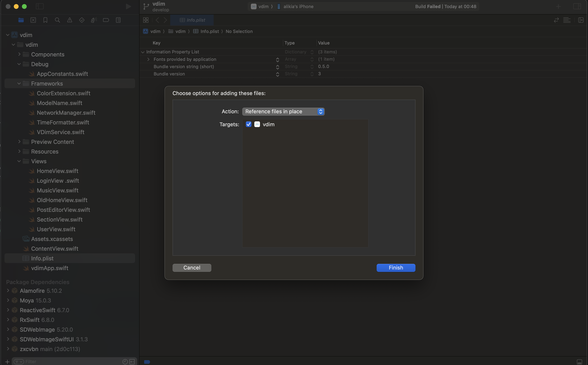The width and height of the screenshot is (588, 365).
Task: Select the 'Reference files in place' dropdown
Action: [283, 111]
